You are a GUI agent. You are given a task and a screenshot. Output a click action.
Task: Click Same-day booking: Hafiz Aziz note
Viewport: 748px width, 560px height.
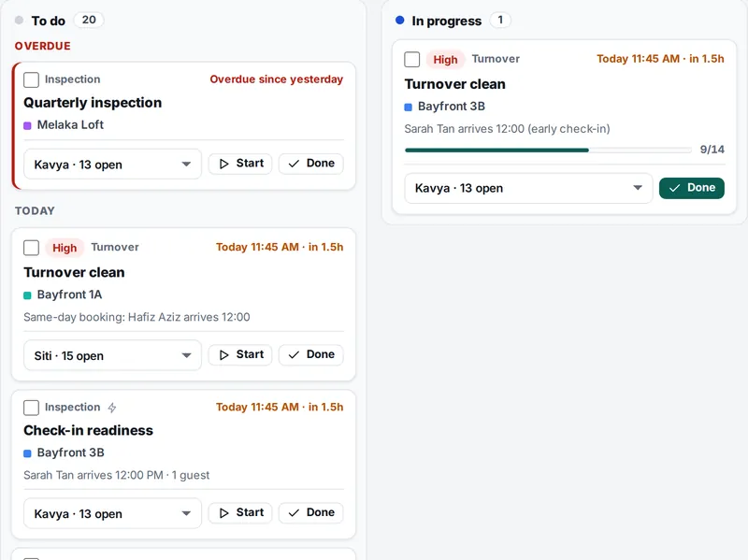pos(137,317)
